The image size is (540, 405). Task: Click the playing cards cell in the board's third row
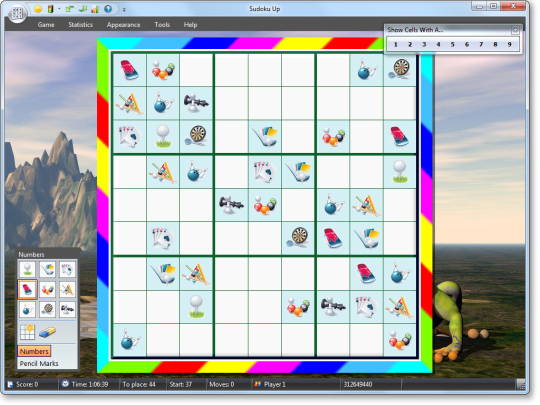pyautogui.click(x=129, y=137)
